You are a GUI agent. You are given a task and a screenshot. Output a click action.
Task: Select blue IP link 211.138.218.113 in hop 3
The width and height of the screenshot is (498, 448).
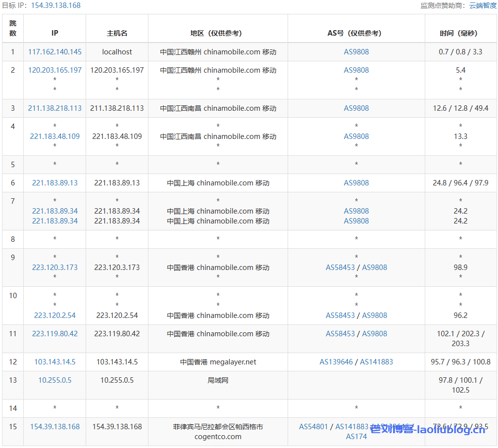(55, 108)
